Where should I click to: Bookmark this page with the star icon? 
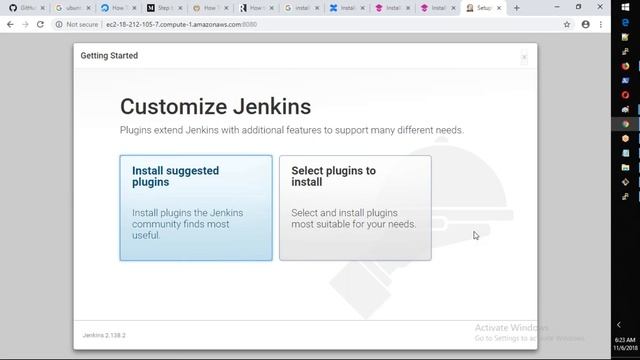click(x=567, y=24)
